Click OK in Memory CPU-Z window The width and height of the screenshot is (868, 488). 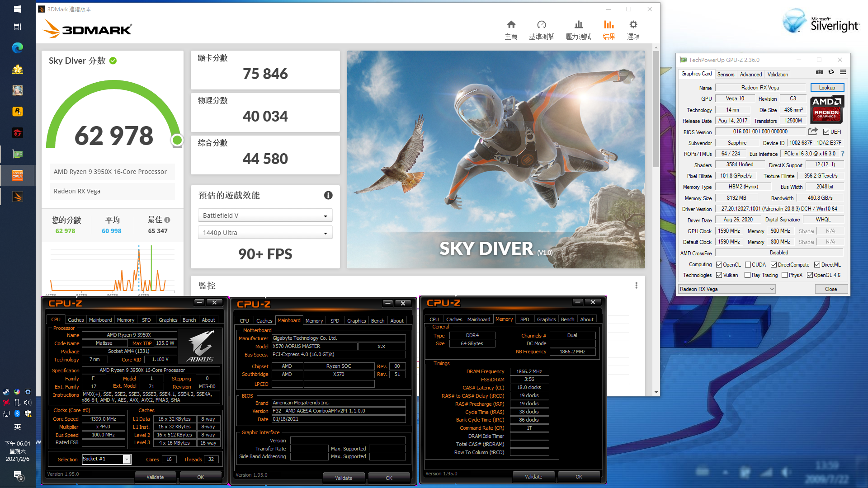coord(579,477)
